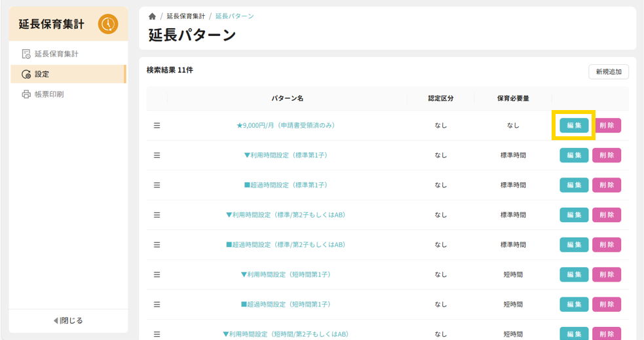Click the home icon in breadcrumb
This screenshot has width=644, height=340.
click(x=152, y=16)
